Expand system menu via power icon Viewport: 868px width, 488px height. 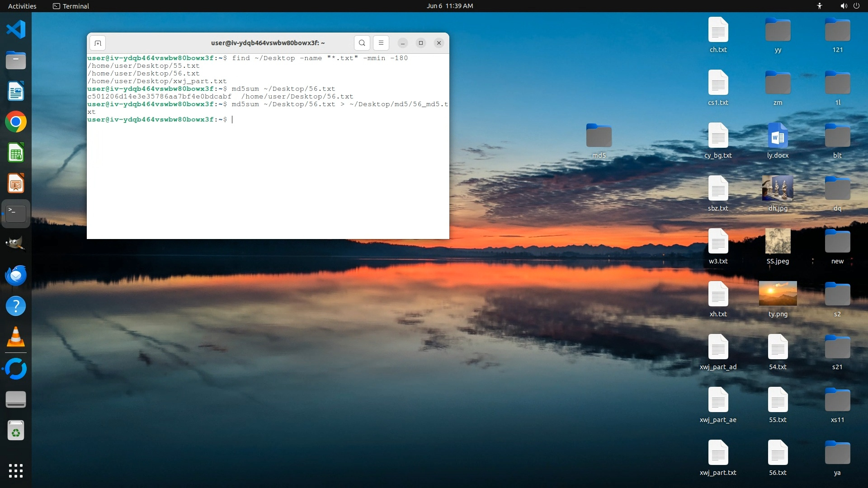[856, 6]
